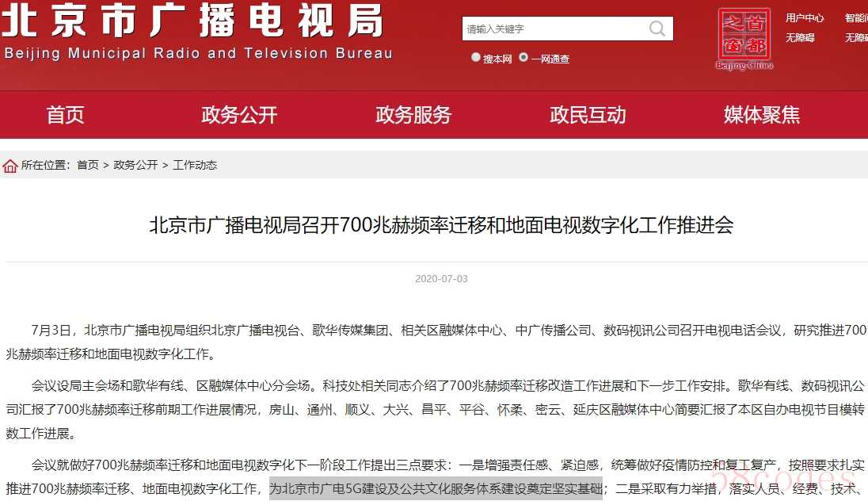868x501 pixels.
Task: Click the 无障碍 link under 用户中心
Action: (x=800, y=38)
